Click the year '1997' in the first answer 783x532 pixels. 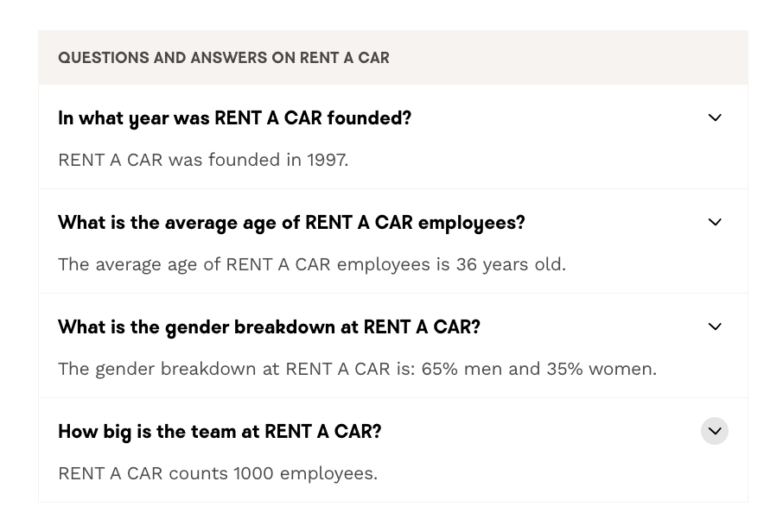326,160
